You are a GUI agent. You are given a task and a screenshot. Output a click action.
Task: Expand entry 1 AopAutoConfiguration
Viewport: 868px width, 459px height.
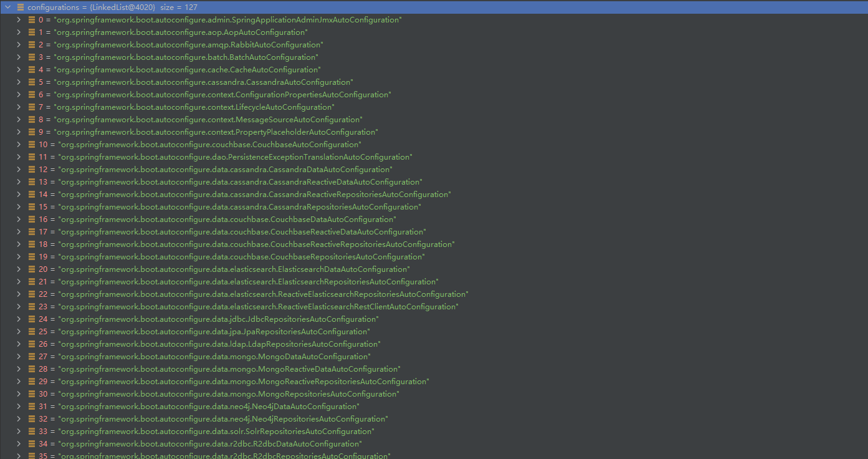19,32
